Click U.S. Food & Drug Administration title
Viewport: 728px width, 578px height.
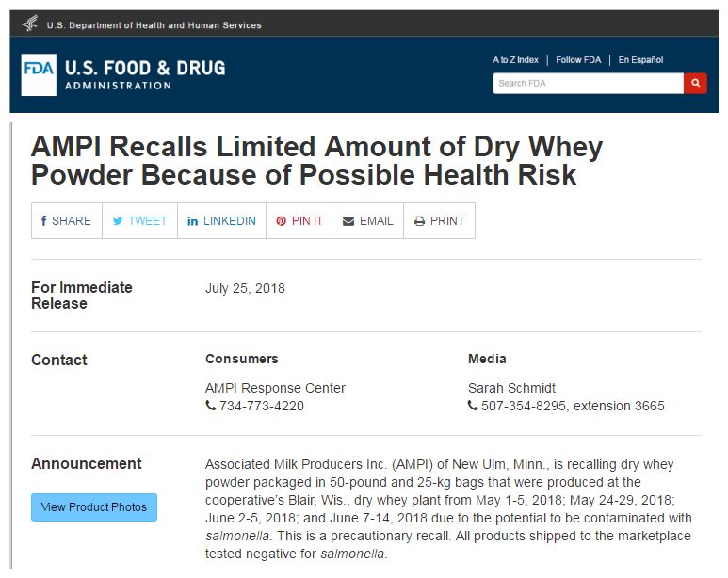[x=145, y=74]
